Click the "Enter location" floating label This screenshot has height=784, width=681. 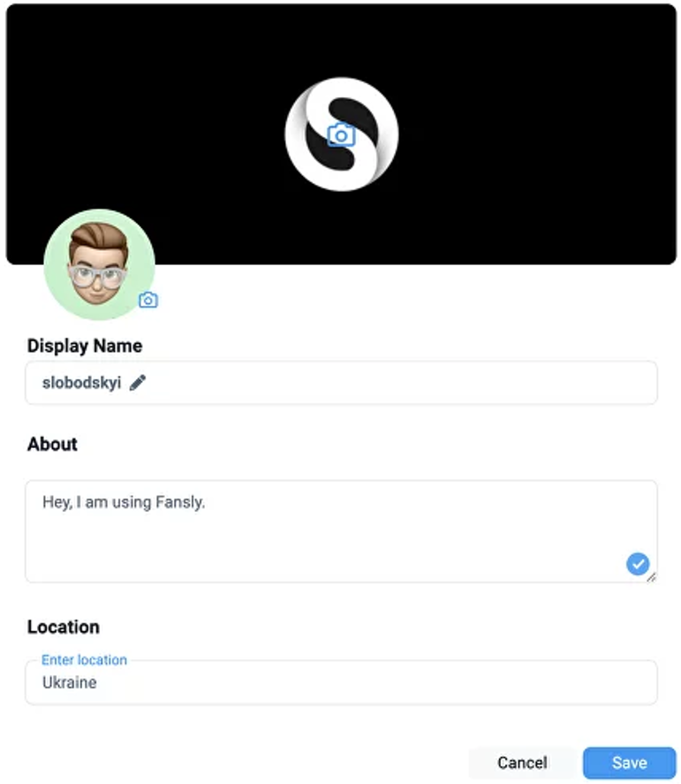(x=84, y=660)
